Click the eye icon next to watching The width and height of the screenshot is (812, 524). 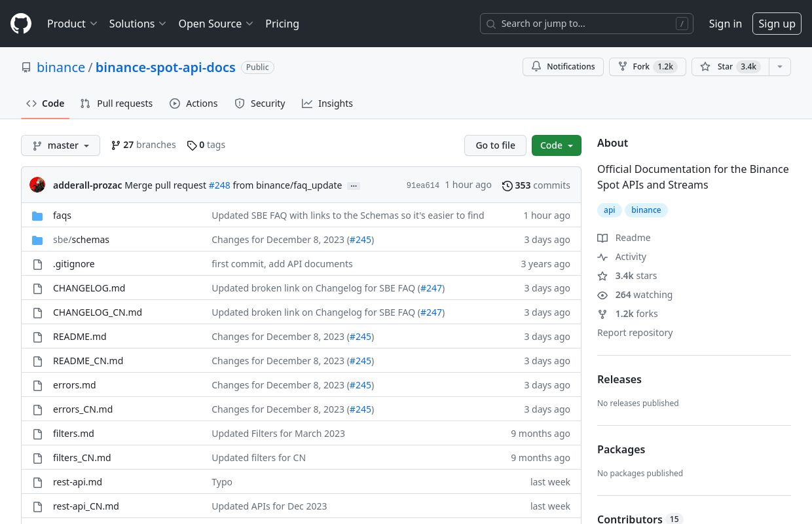(x=602, y=295)
